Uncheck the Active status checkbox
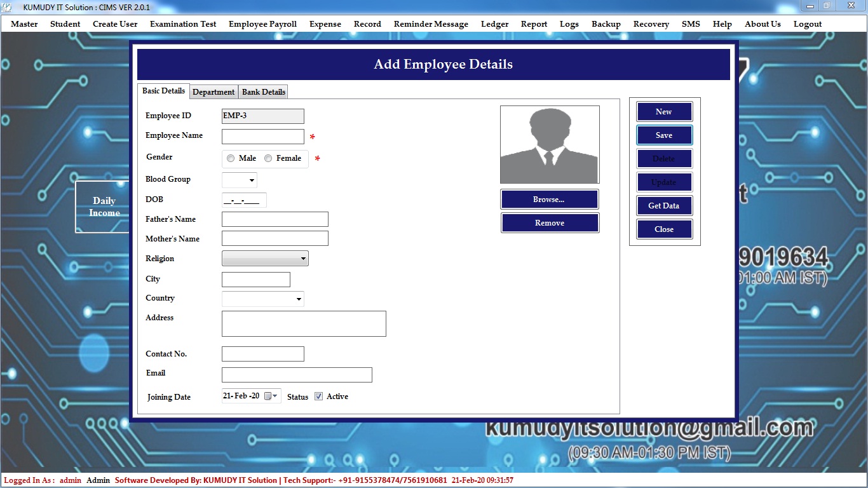The height and width of the screenshot is (488, 868). [319, 396]
